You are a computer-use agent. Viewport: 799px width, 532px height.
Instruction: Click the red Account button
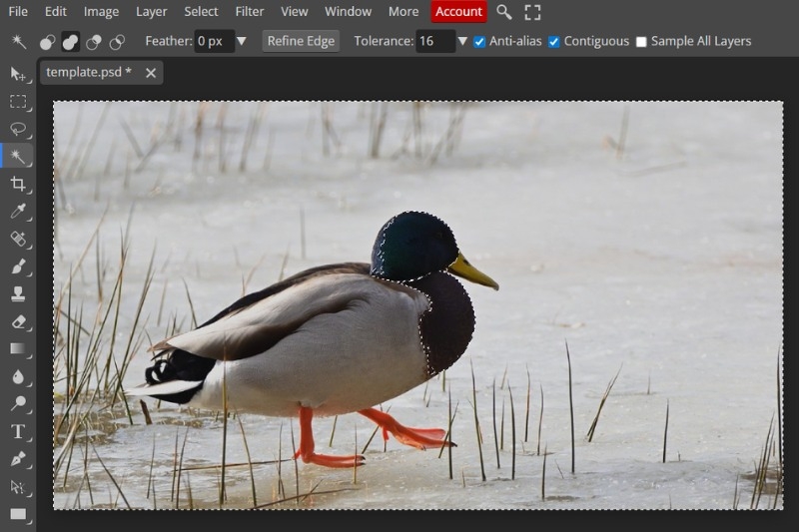(458, 11)
